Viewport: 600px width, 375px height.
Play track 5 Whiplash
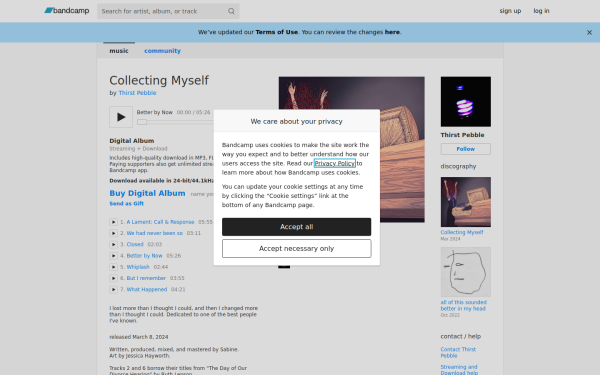pyautogui.click(x=113, y=267)
